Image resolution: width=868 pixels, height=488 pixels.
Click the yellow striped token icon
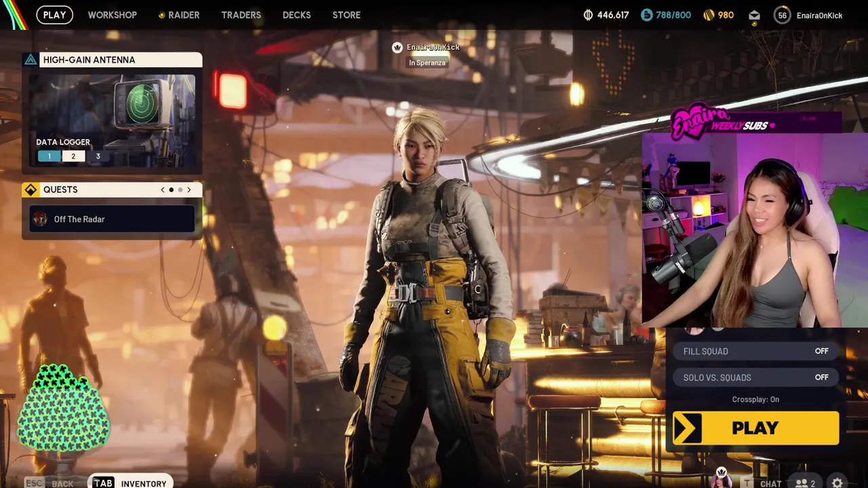[708, 15]
